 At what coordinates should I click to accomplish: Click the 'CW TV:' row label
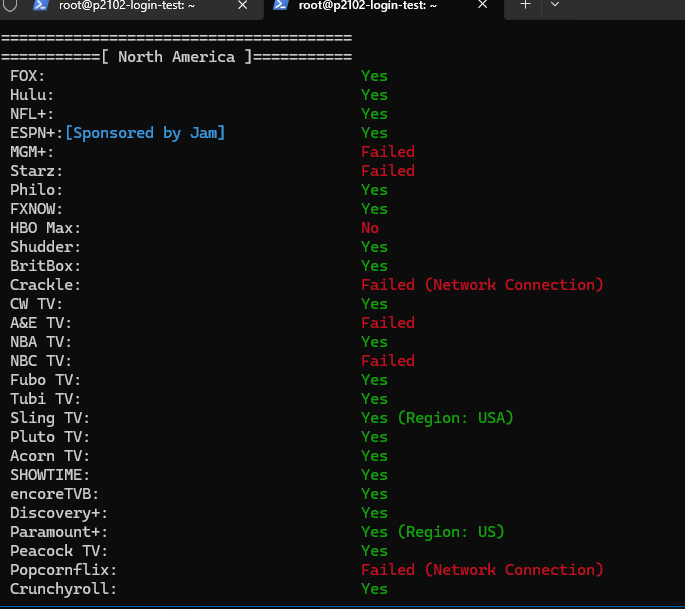coord(37,304)
